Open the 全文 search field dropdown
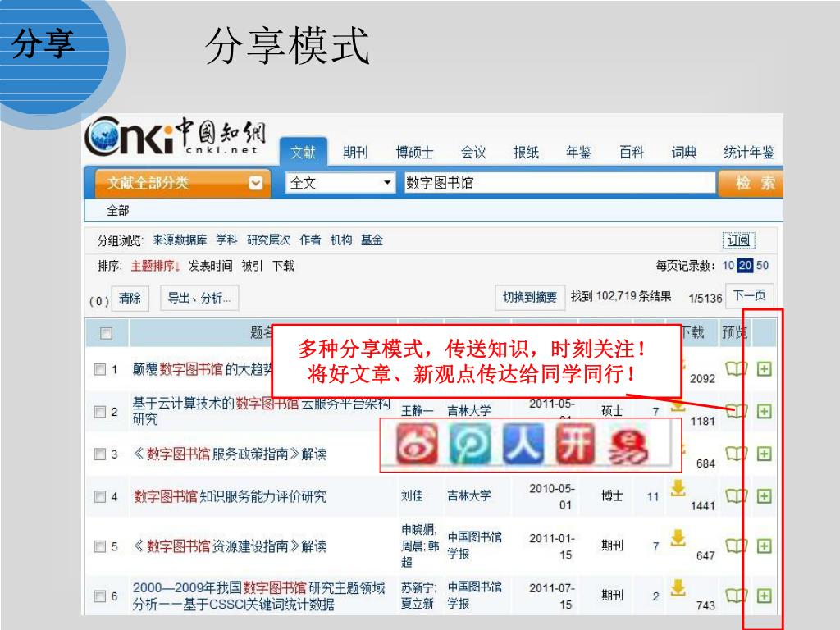Image resolution: width=840 pixels, height=630 pixels. coord(340,183)
